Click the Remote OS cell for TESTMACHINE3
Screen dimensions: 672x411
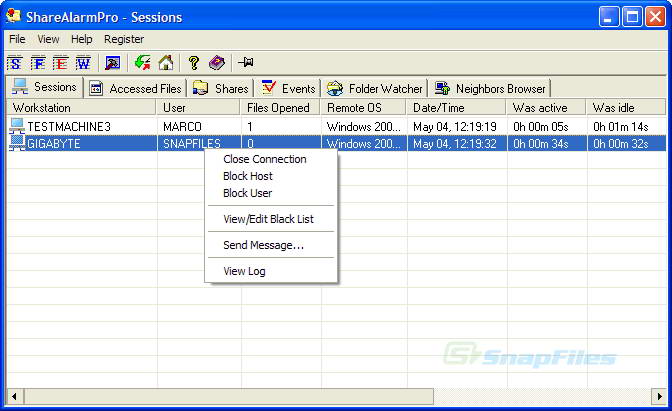tap(363, 127)
